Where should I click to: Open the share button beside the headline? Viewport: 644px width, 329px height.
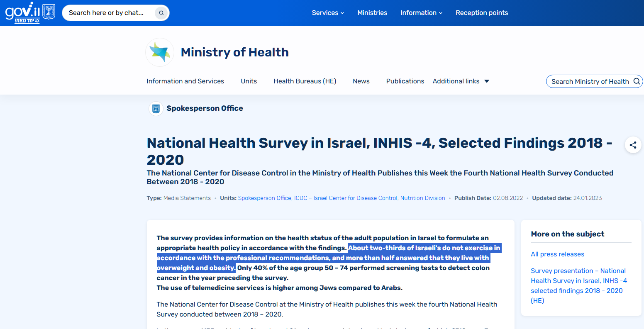click(x=633, y=145)
